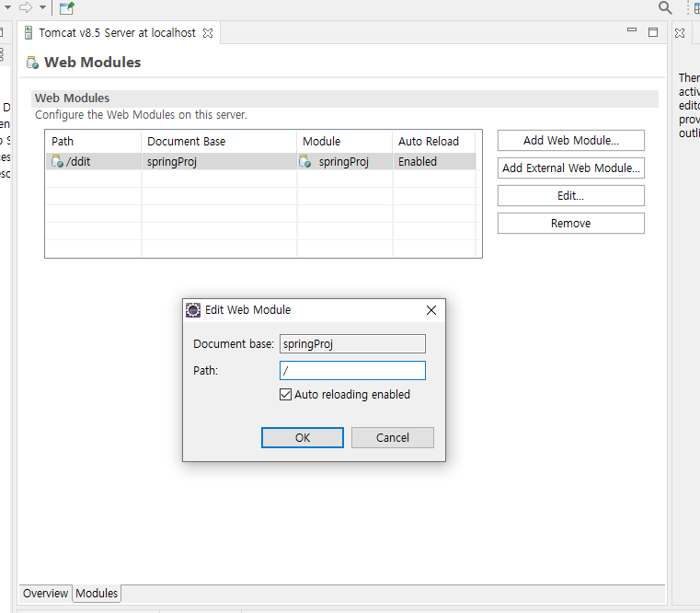Click springProj in Module column
This screenshot has width=700, height=613.
tap(344, 162)
